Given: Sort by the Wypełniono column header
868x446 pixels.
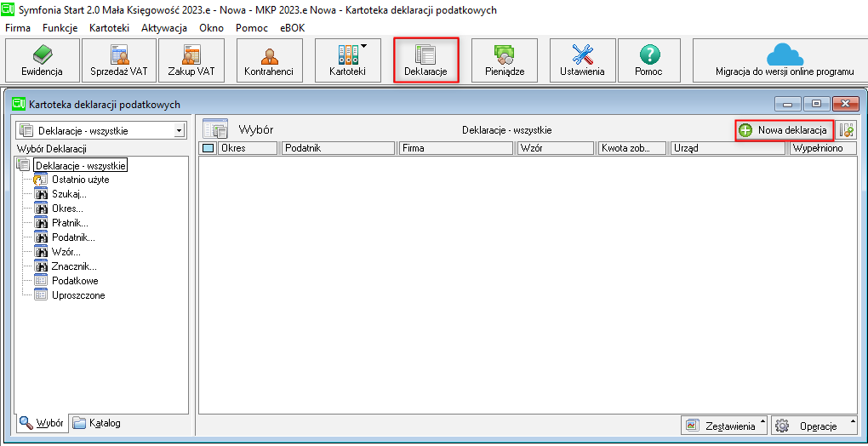Looking at the screenshot, I should pos(824,148).
